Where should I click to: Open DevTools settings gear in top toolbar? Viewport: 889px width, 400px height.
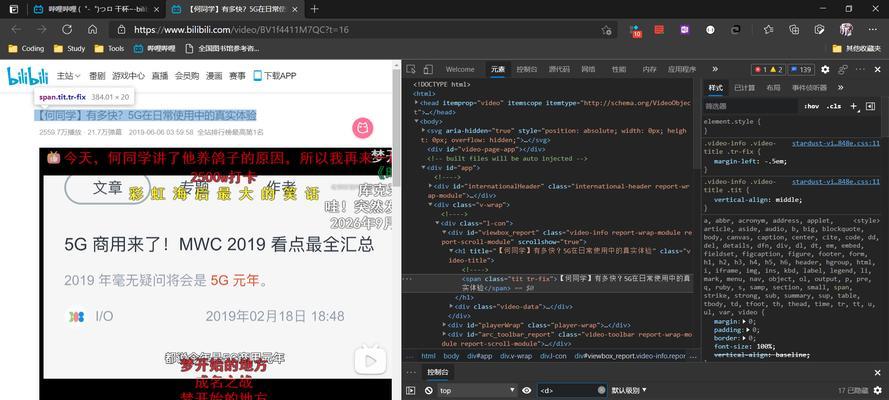click(825, 69)
